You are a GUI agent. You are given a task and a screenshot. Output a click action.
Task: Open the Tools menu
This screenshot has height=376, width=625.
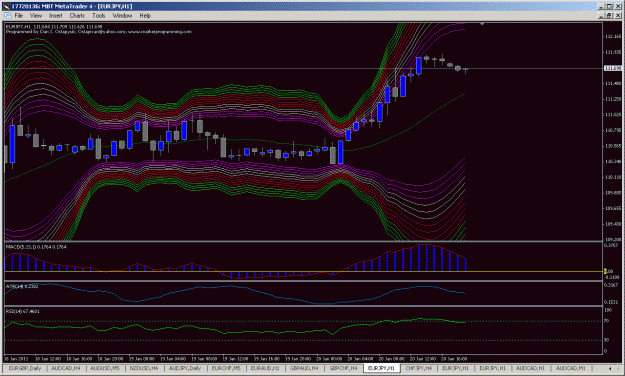pyautogui.click(x=98, y=16)
